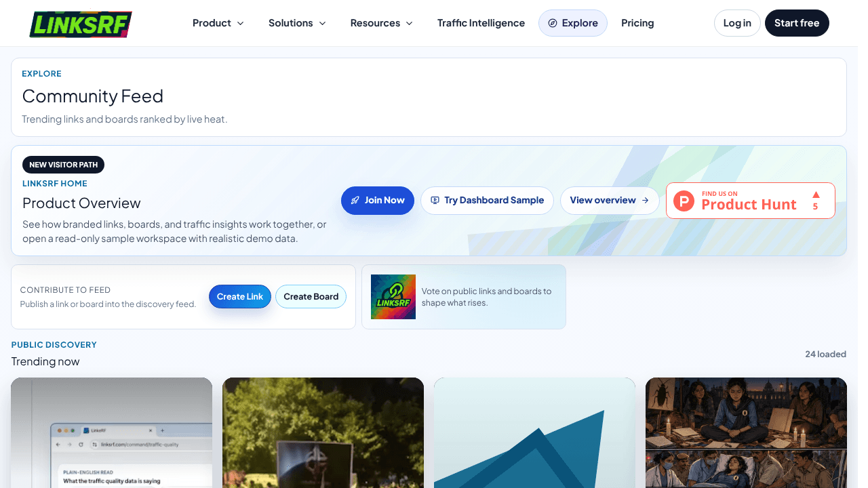Click the Product Hunt upvote triangle
868x488 pixels.
[x=816, y=195]
